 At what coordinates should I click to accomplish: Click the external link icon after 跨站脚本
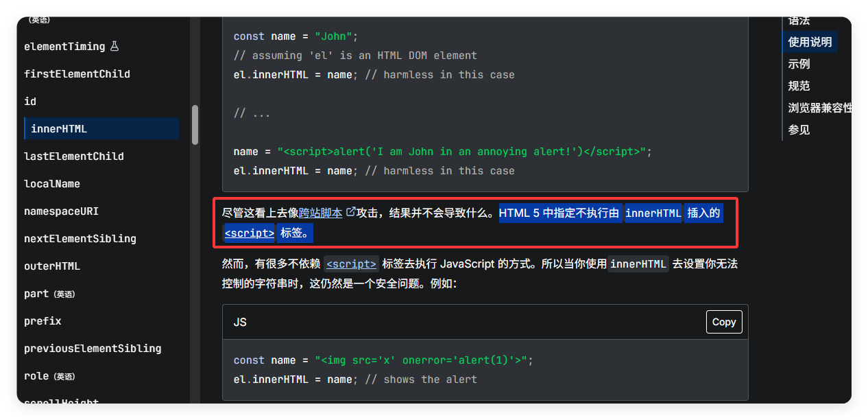click(x=351, y=213)
